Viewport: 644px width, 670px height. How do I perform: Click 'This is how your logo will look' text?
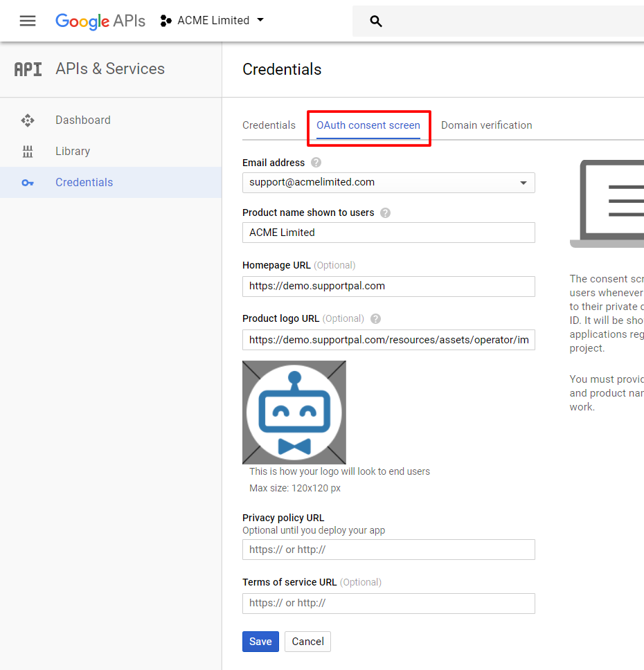339,471
